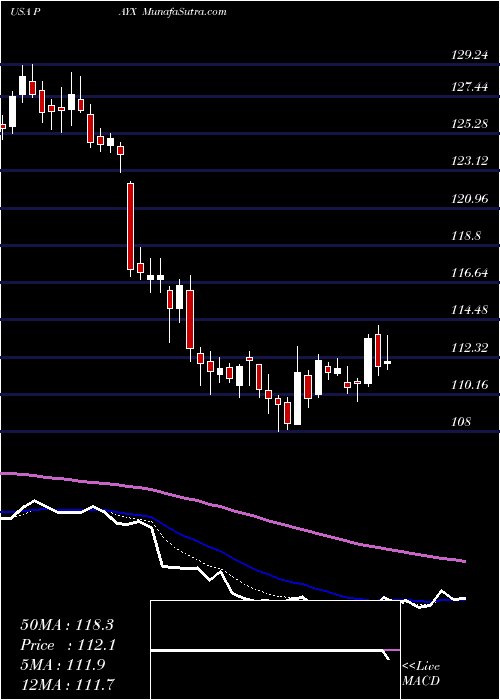Image resolution: width=500 pixels, height=700 pixels.
Task: Click the AYX ticker symbol in header
Action: (130, 12)
